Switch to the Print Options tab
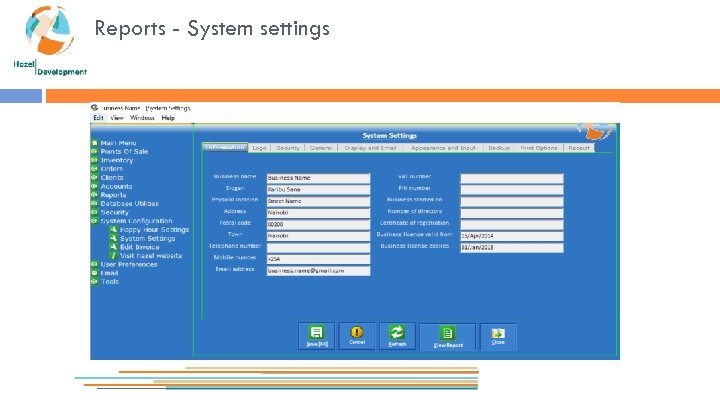720x405 pixels. 539,148
